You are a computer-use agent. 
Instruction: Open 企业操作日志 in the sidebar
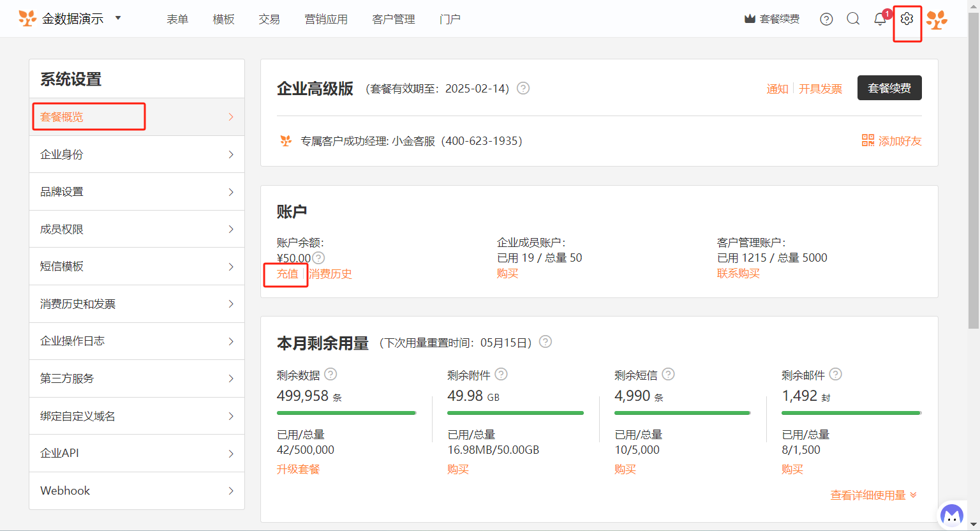[137, 341]
